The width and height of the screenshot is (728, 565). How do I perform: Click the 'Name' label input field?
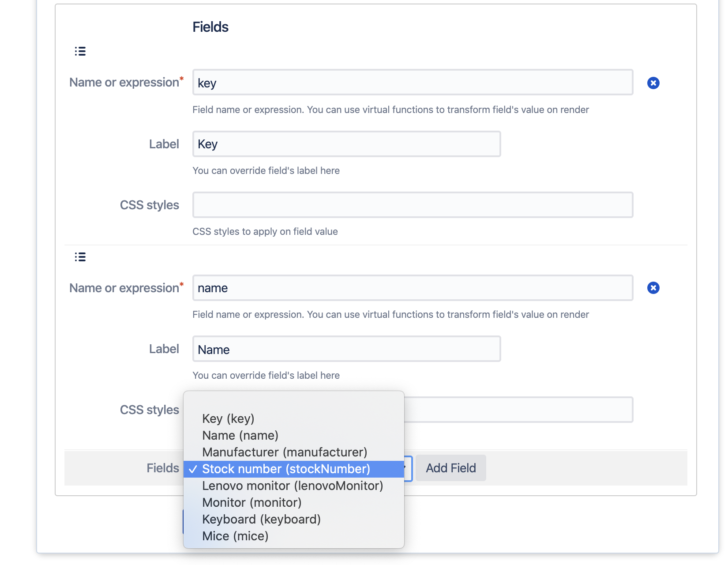(x=347, y=349)
